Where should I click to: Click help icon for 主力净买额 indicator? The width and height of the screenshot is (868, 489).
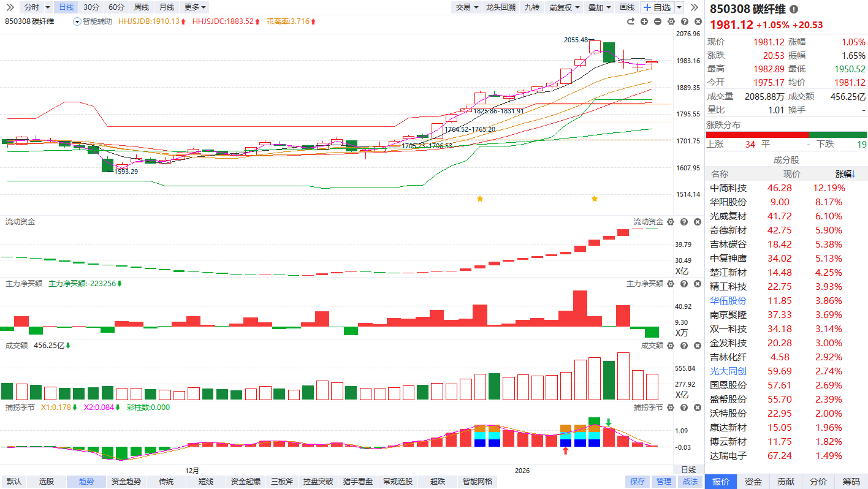(x=683, y=284)
